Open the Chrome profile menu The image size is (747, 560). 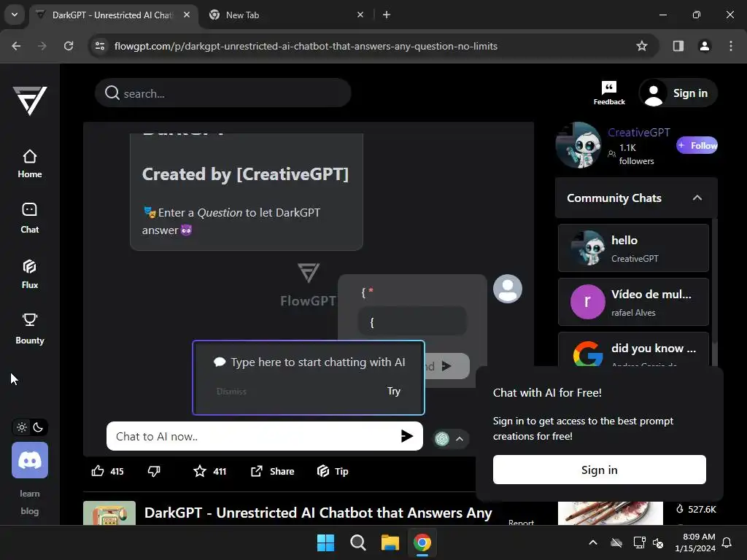click(704, 46)
